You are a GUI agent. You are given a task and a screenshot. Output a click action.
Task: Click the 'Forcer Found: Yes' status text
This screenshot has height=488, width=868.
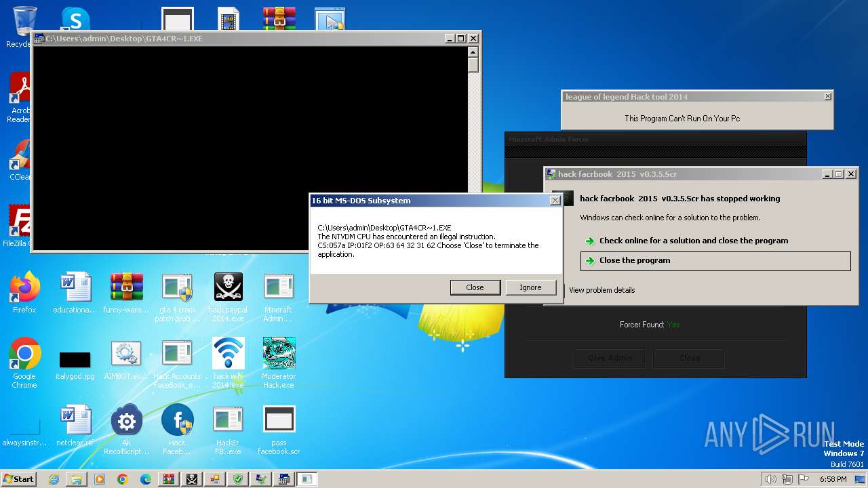point(650,325)
